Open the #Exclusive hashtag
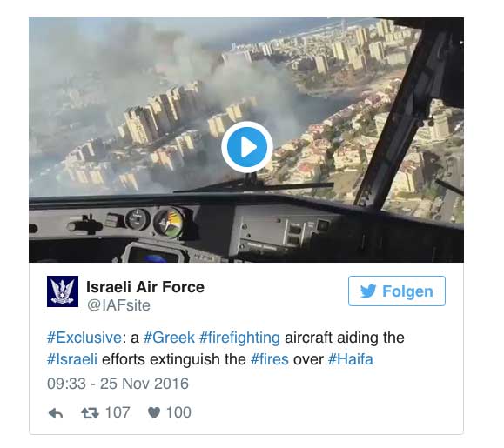Viewport: 504px width, 448px height. (x=84, y=338)
